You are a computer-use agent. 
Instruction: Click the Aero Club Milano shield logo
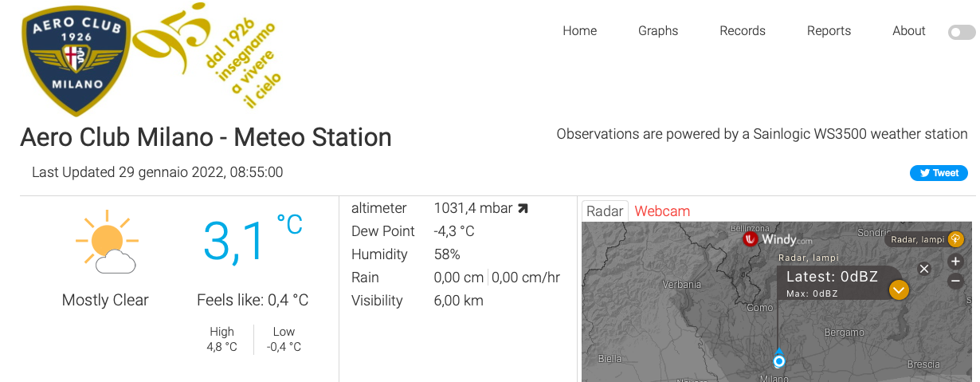76,61
